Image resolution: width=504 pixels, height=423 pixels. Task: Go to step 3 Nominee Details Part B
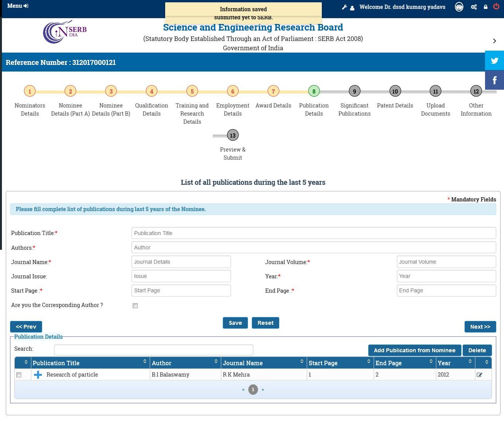[111, 91]
